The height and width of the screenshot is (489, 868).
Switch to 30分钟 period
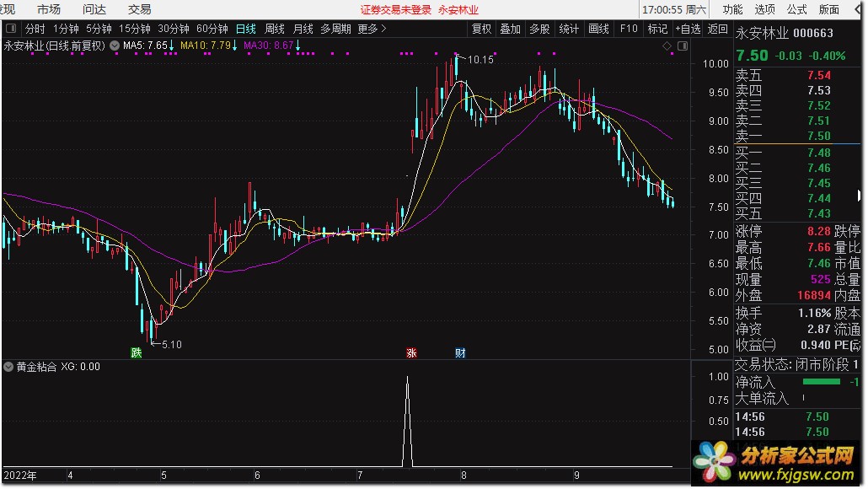click(x=174, y=29)
